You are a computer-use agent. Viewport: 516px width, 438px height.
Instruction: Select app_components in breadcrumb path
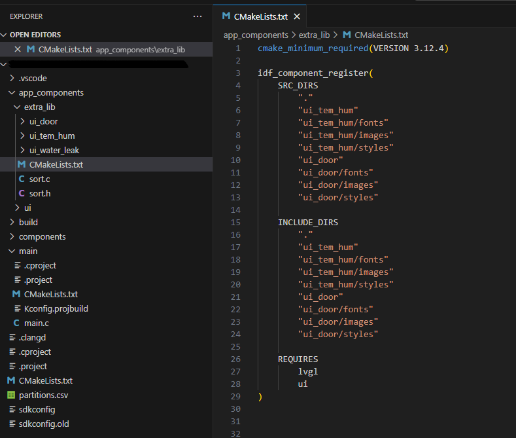(256, 35)
